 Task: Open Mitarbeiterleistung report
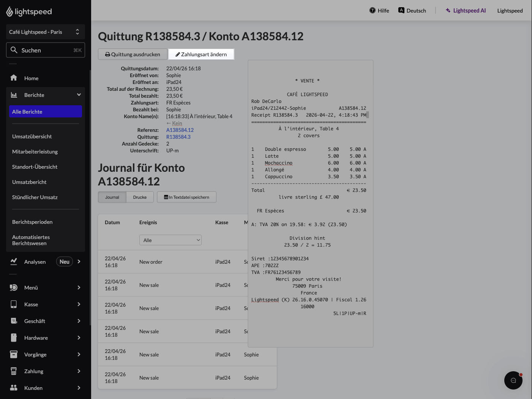[x=35, y=152]
